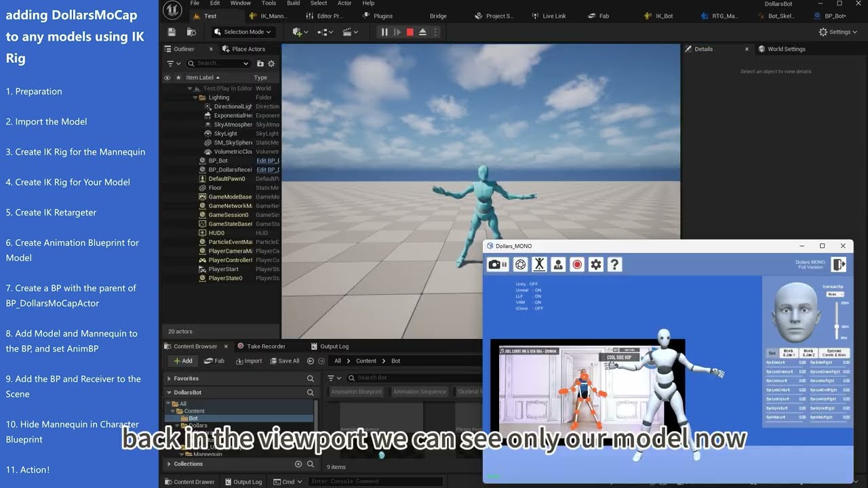Image resolution: width=868 pixels, height=488 pixels.
Task: Expand the Favorites section
Action: pos(170,378)
